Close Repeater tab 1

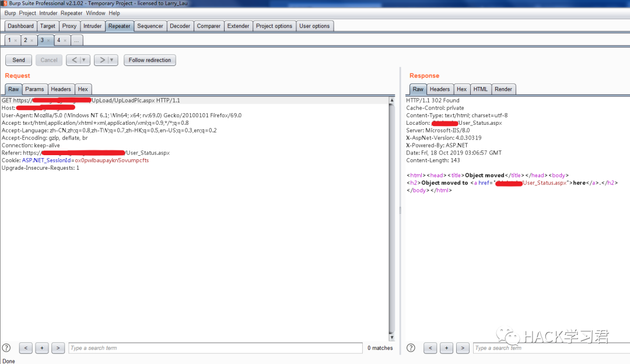16,41
